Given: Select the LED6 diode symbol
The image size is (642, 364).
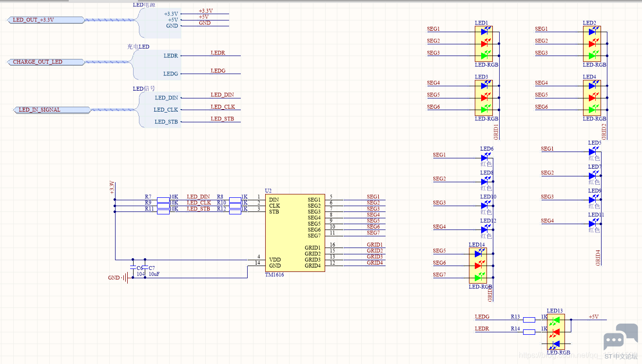Looking at the screenshot, I should coord(485,157).
